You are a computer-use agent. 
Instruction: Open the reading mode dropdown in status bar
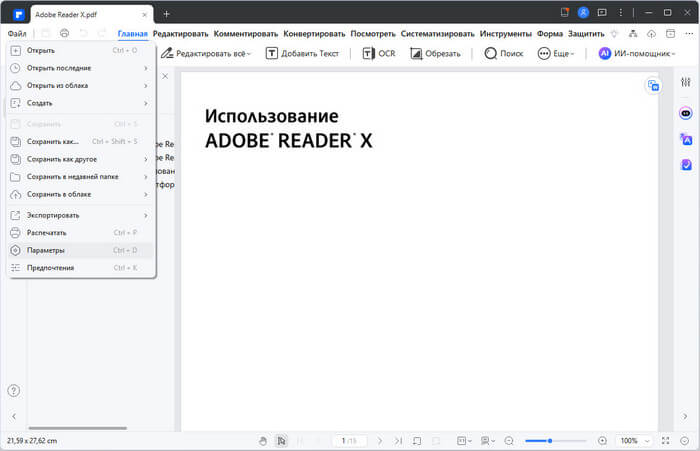point(488,441)
